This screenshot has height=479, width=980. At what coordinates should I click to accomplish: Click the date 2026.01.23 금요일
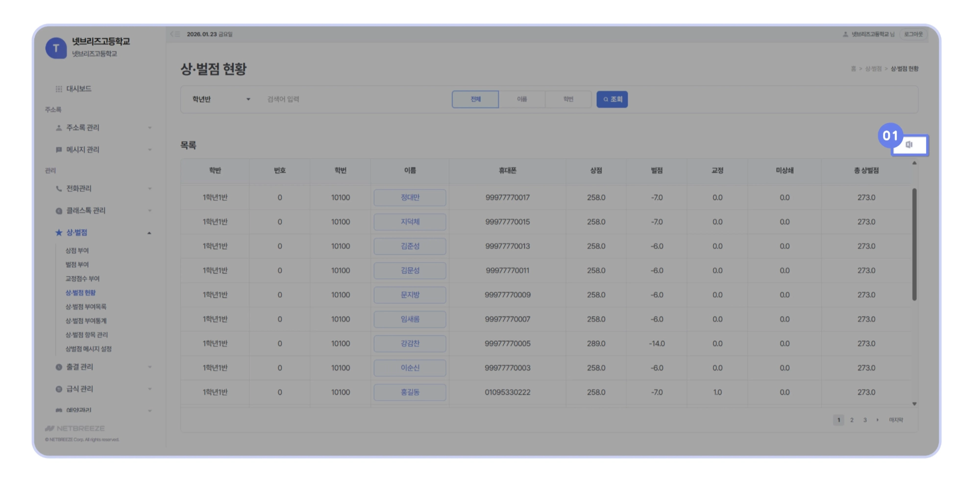[x=210, y=34]
